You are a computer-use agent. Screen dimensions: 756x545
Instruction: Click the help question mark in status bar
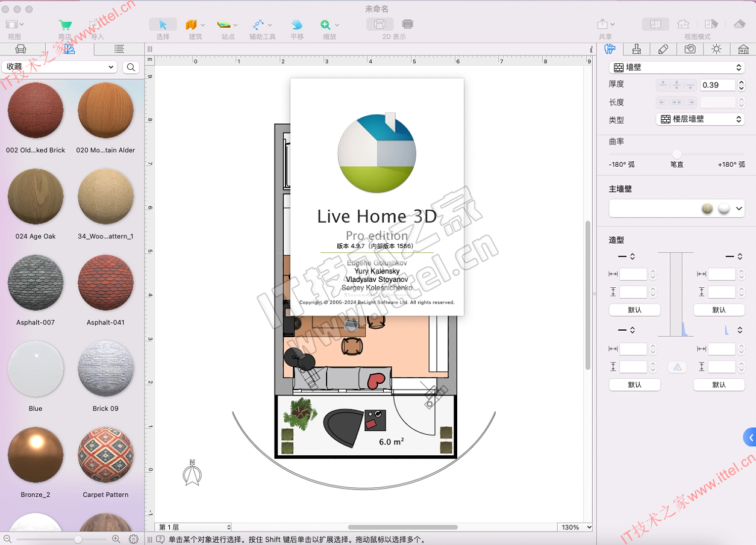(161, 540)
